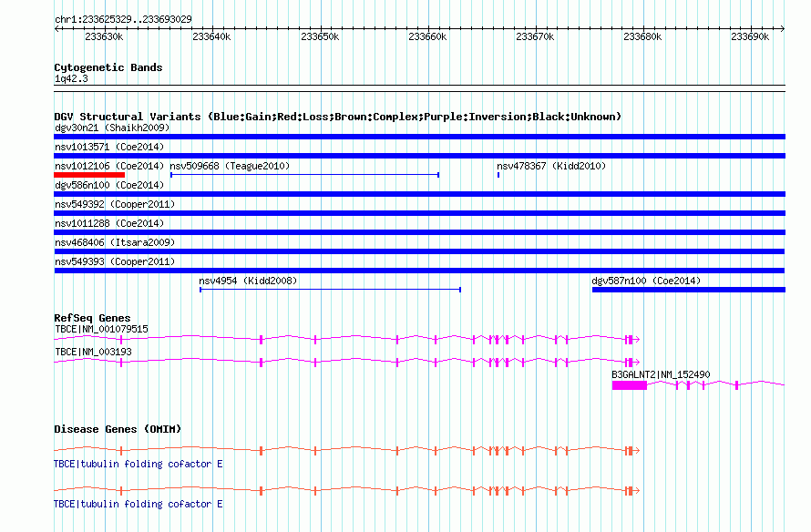Image resolution: width=811 pixels, height=532 pixels.
Task: Click the thick magenta B3GALNT2 exon block
Action: point(630,385)
